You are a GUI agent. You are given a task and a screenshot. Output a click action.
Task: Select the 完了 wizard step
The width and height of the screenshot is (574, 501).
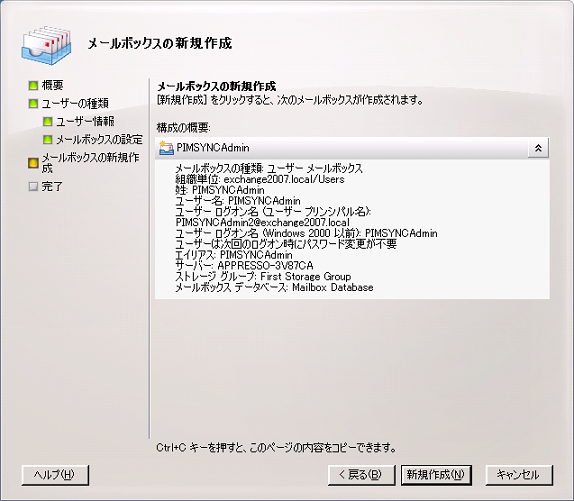[x=52, y=187]
